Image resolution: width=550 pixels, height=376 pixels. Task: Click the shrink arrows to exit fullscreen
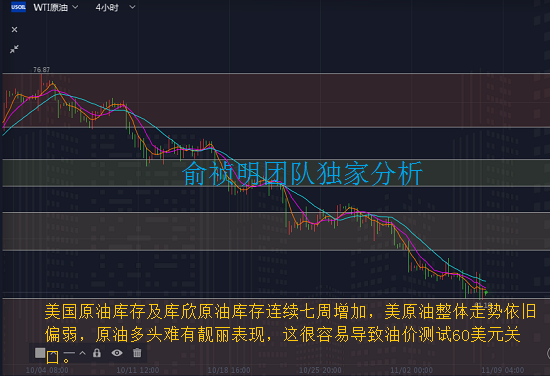click(x=14, y=49)
